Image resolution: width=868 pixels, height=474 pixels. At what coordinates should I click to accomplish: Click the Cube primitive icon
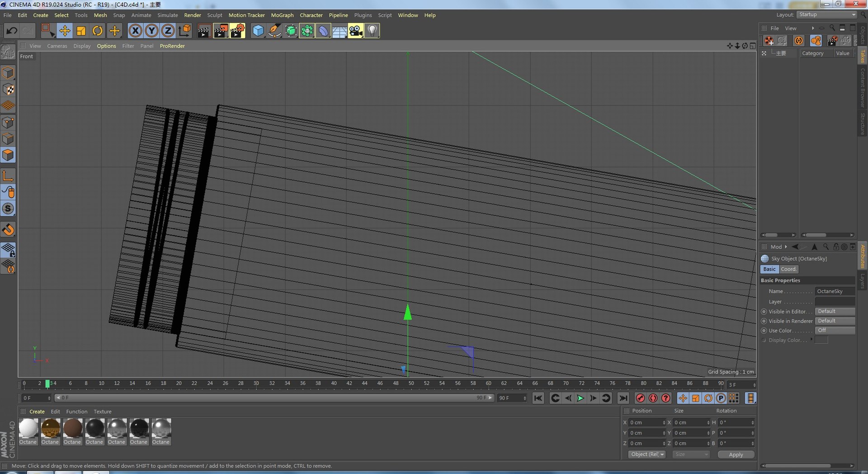(258, 31)
